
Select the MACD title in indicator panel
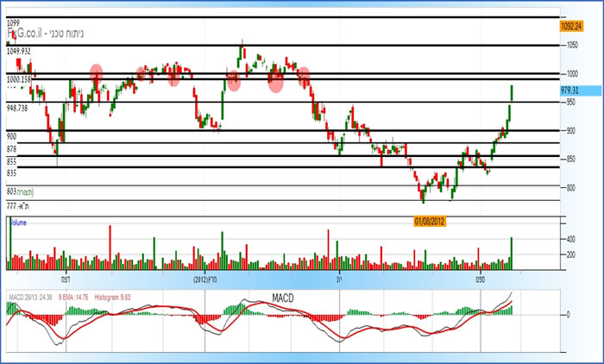(x=284, y=298)
